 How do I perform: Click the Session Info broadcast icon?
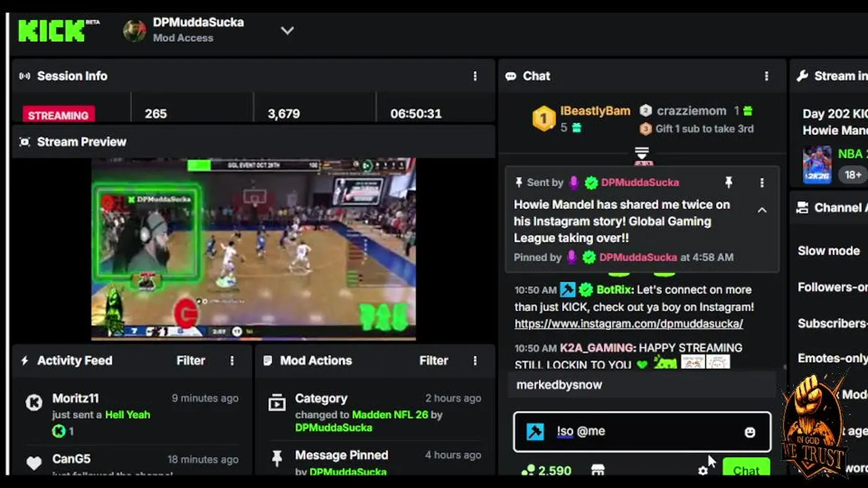click(x=25, y=76)
